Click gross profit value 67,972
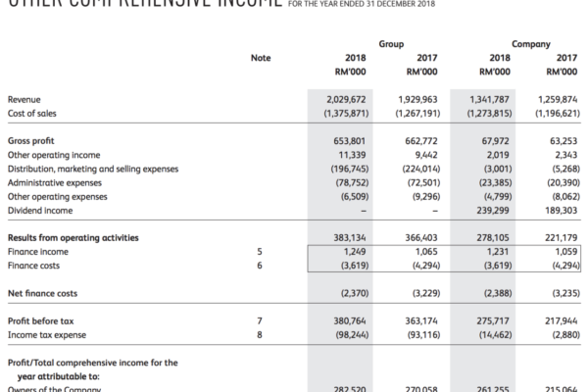The image size is (588, 392). point(495,141)
